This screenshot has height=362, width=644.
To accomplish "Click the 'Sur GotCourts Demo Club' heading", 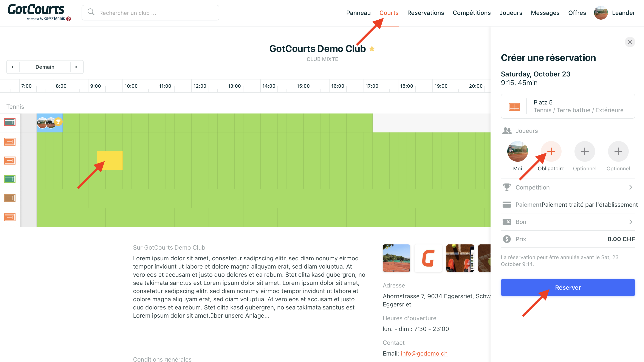I will click(169, 247).
